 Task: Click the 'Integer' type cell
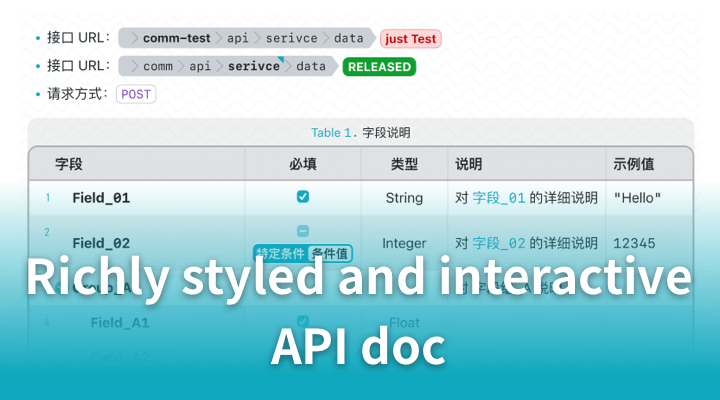(404, 243)
